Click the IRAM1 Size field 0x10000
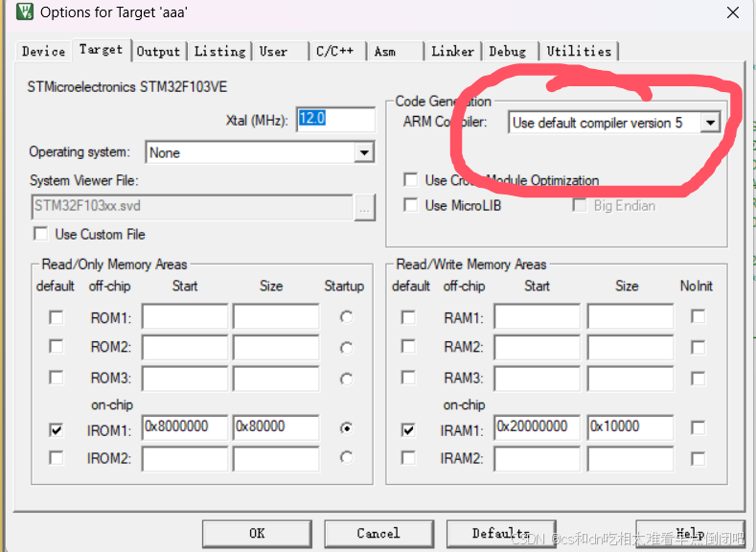Image resolution: width=756 pixels, height=552 pixels. (630, 427)
